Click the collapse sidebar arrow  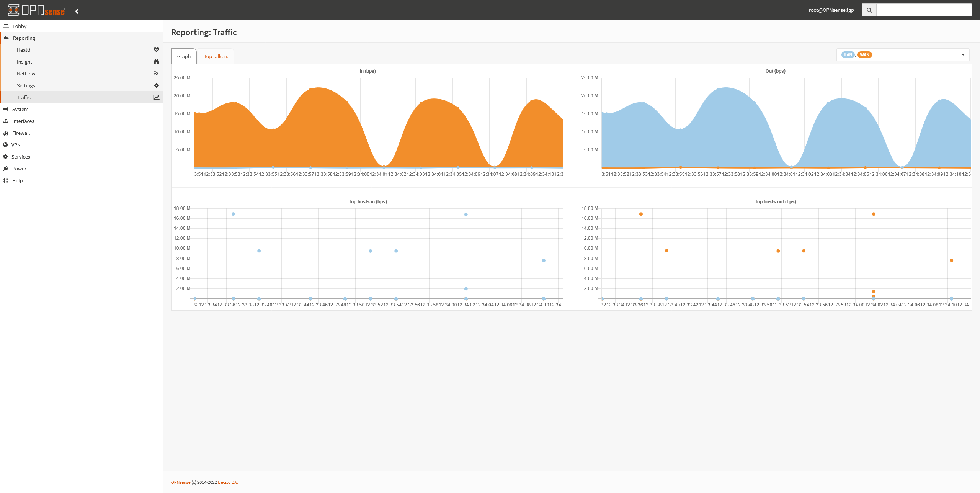coord(77,10)
